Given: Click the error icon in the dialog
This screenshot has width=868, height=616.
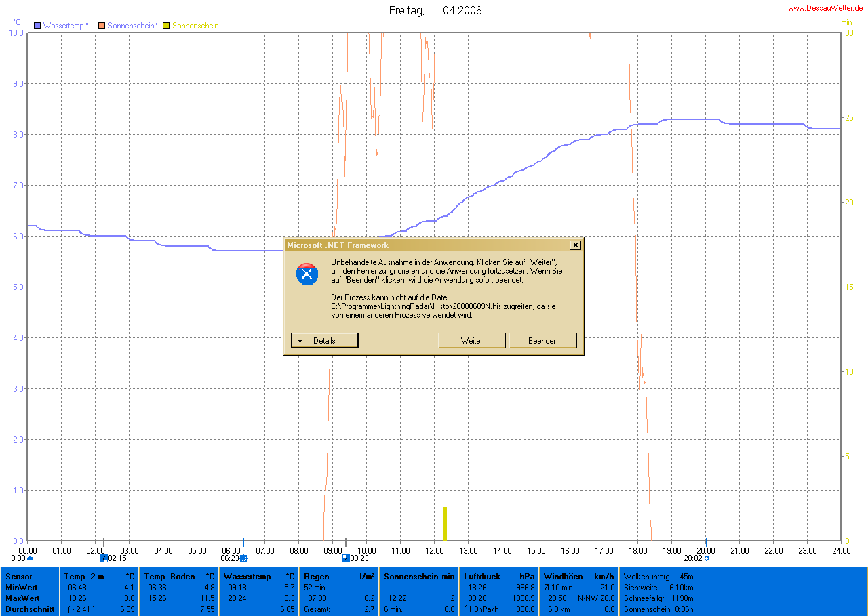Looking at the screenshot, I should [307, 274].
